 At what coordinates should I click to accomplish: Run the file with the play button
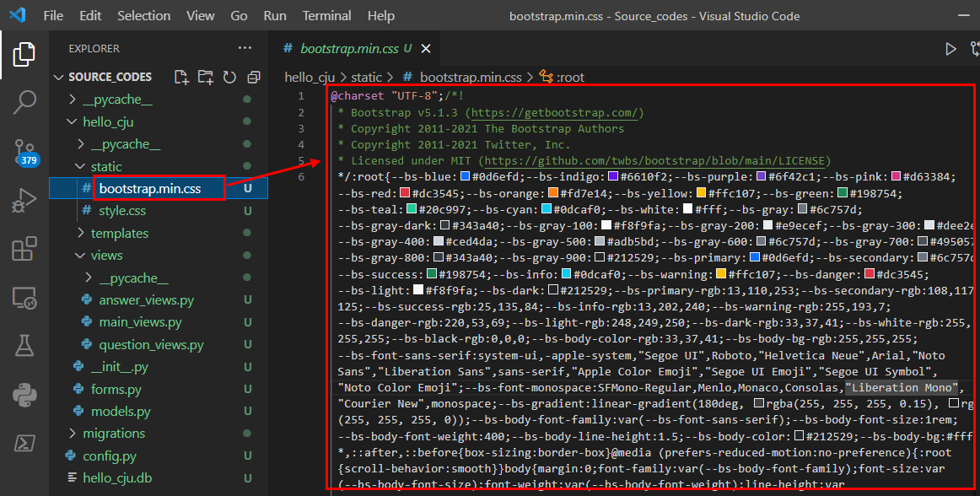click(x=950, y=49)
